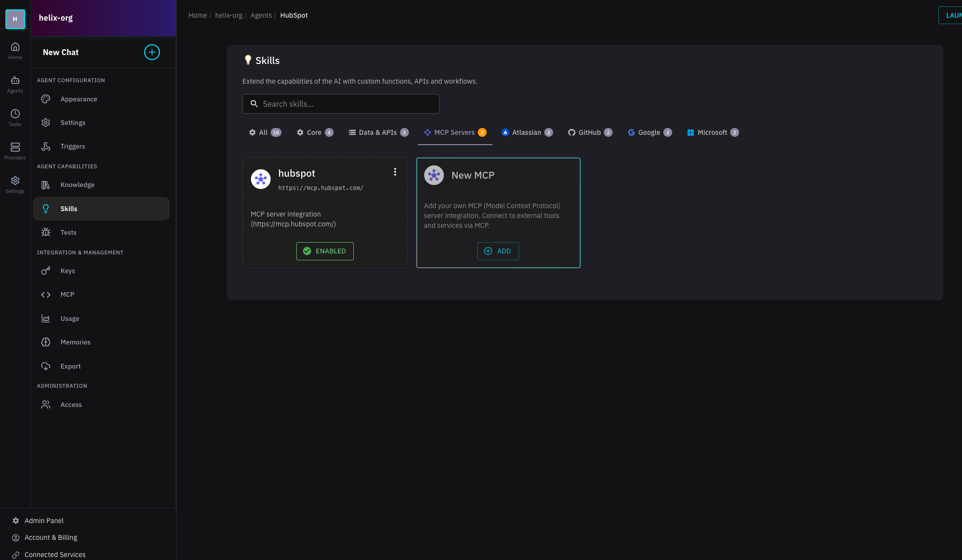The image size is (962, 560).
Task: Open Admin Panel at the bottom left
Action: click(x=44, y=521)
